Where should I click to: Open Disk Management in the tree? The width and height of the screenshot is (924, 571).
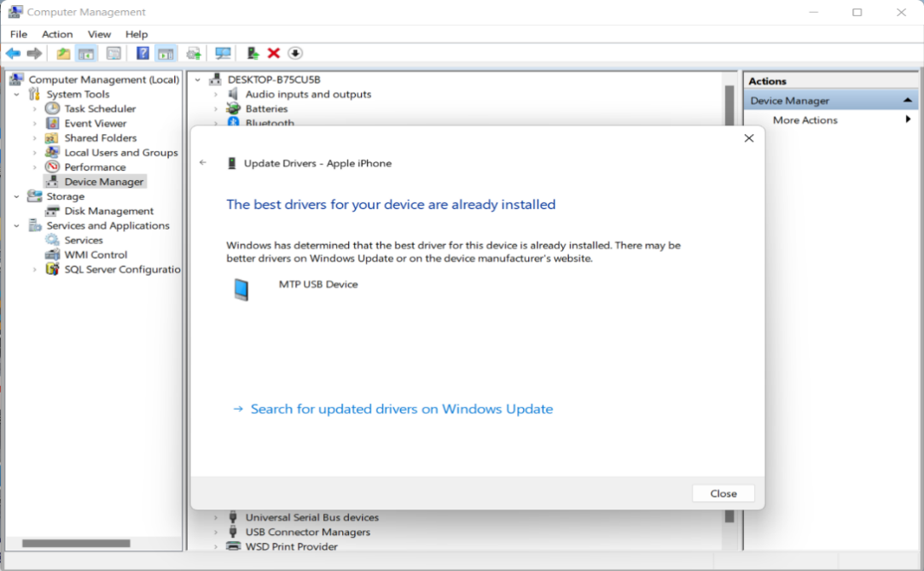109,211
